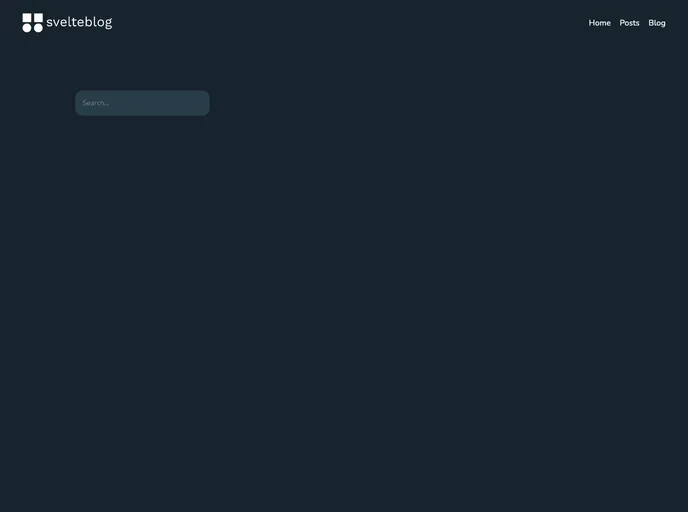
Task: Place the cursor in the search bar
Action: point(142,103)
